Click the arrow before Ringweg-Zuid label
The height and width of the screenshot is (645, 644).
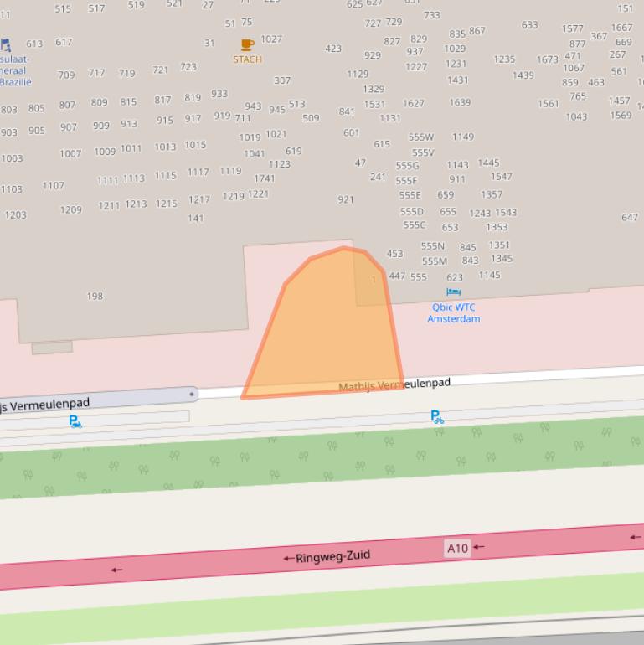(288, 558)
